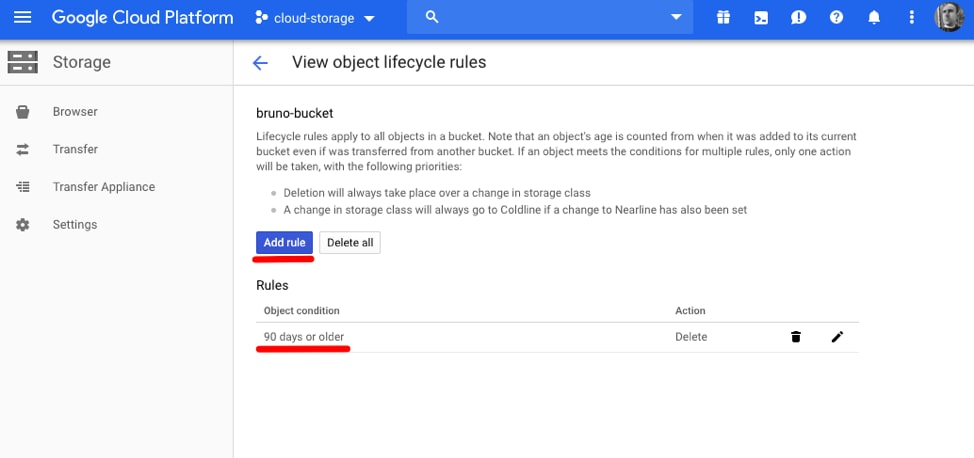Click the Add rule button
This screenshot has height=458, width=974.
click(284, 243)
